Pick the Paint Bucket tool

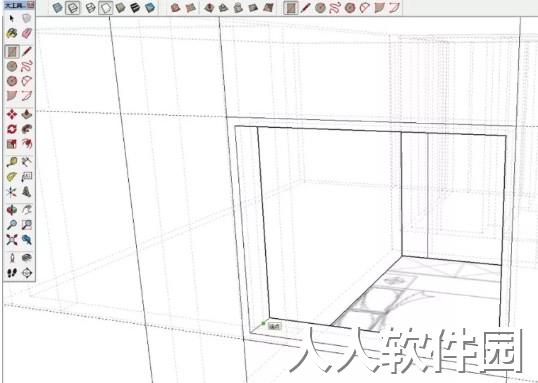12,33
